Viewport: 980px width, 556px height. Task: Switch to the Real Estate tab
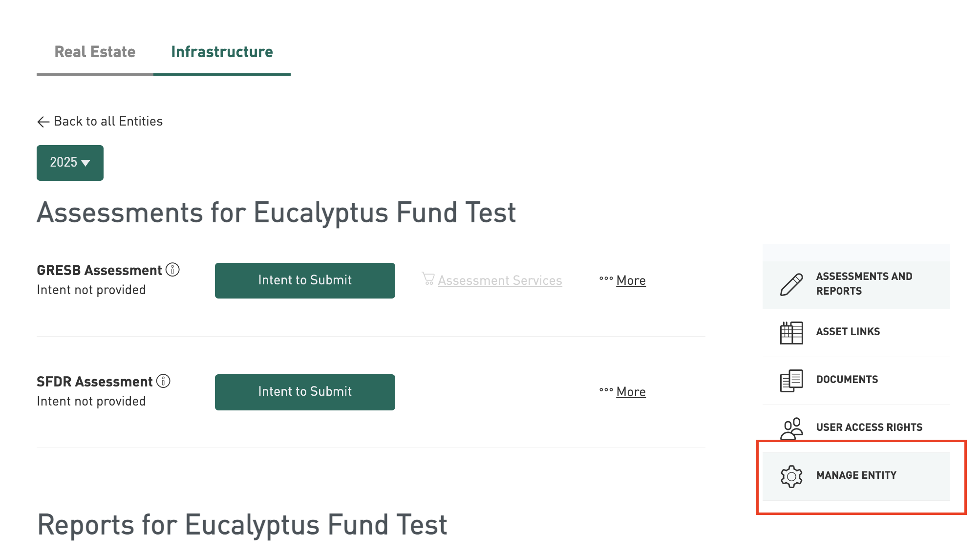point(95,52)
